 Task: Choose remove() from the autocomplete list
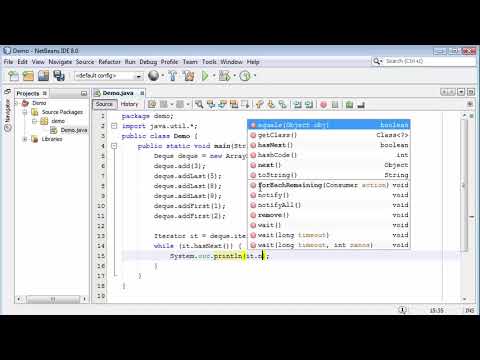pos(329,215)
